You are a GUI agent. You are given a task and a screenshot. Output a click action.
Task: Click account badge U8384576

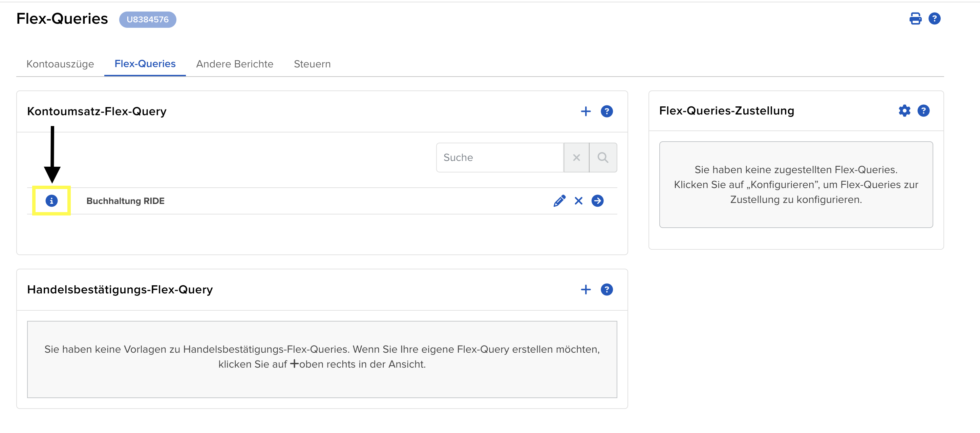point(148,19)
